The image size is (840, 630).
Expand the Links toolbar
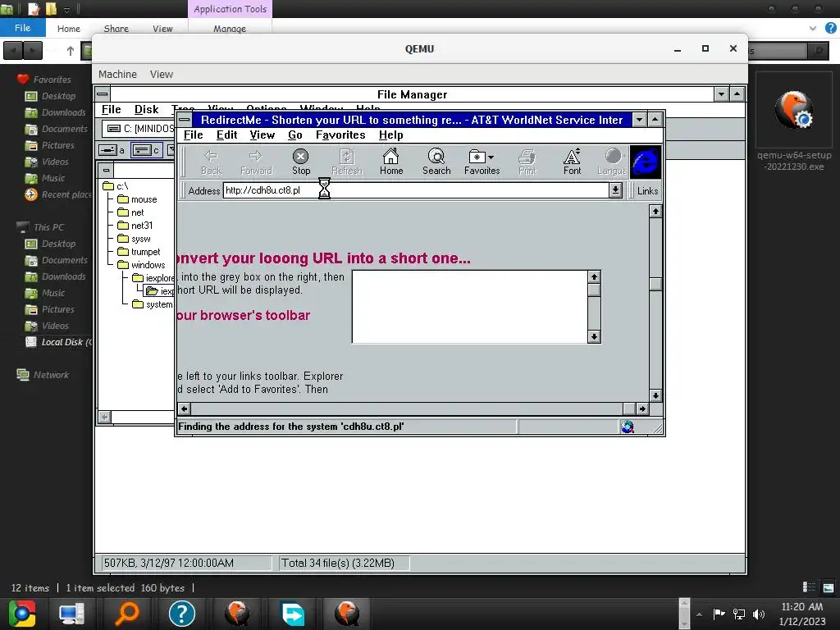pos(647,190)
